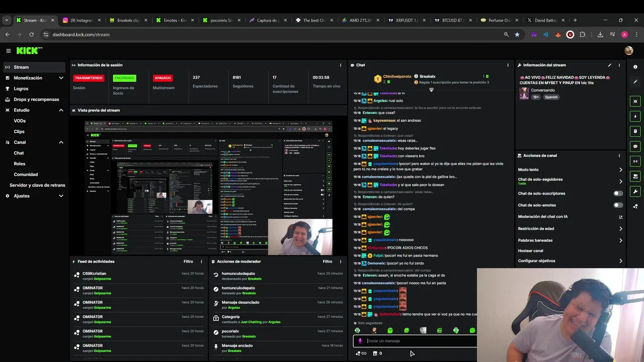This screenshot has width=644, height=362.
Task: Open the sidebar hamburger menu
Action: (9, 51)
